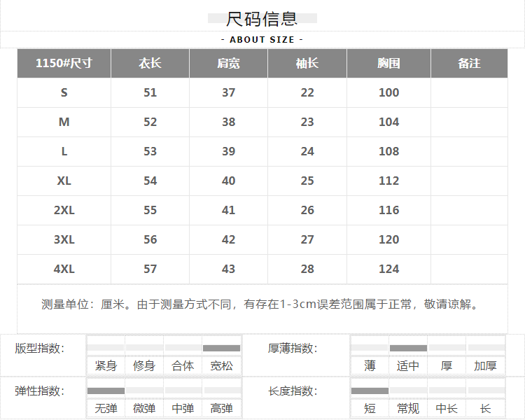Click the 衣长 column header

coord(150,64)
